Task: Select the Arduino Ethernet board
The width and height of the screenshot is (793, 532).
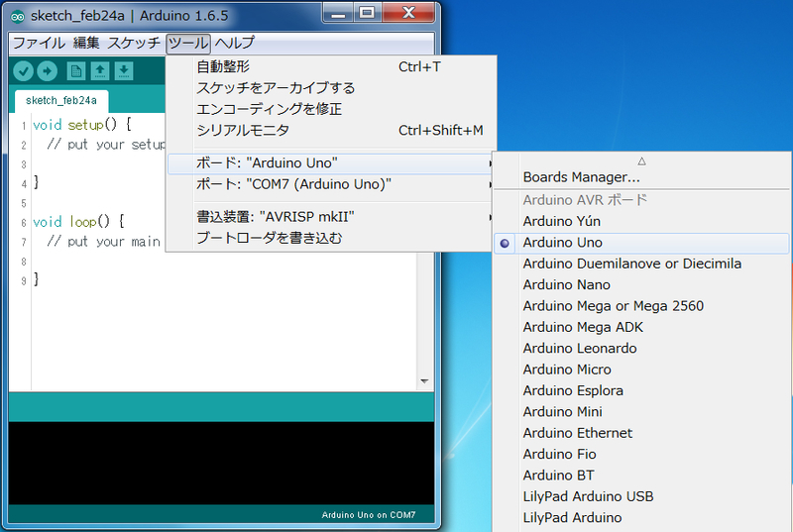Action: tap(641, 434)
